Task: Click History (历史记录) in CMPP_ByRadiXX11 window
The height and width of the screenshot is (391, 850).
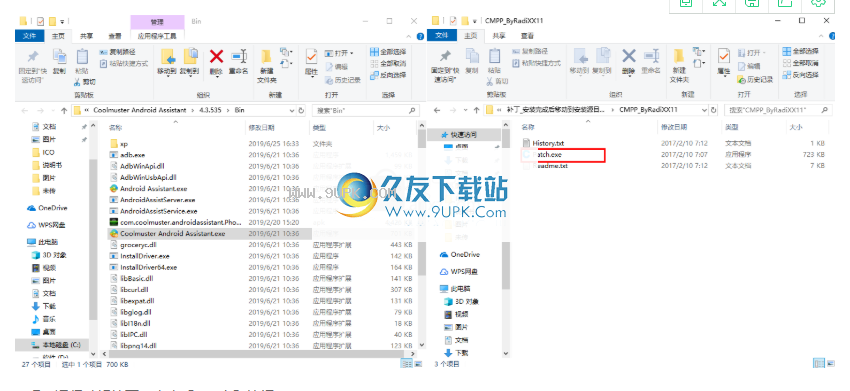Action: point(755,80)
